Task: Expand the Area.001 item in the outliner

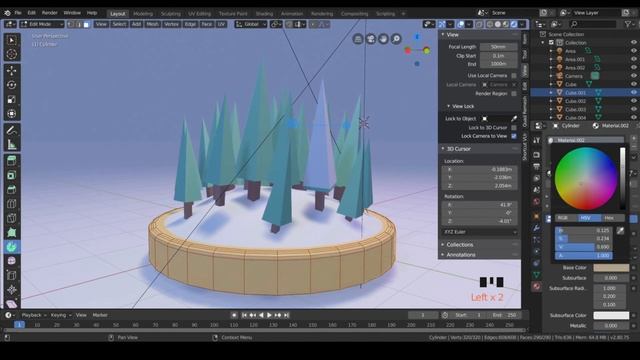Action: click(x=551, y=59)
